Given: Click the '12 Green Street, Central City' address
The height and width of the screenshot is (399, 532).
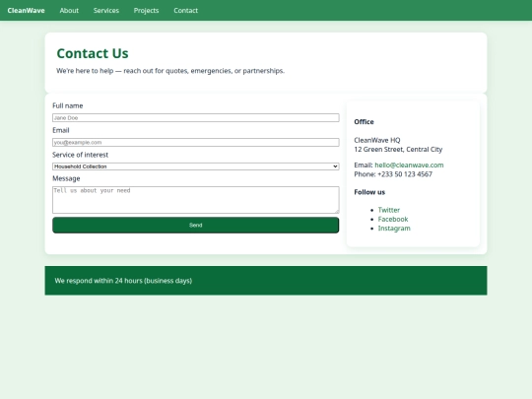Looking at the screenshot, I should coord(398,150).
